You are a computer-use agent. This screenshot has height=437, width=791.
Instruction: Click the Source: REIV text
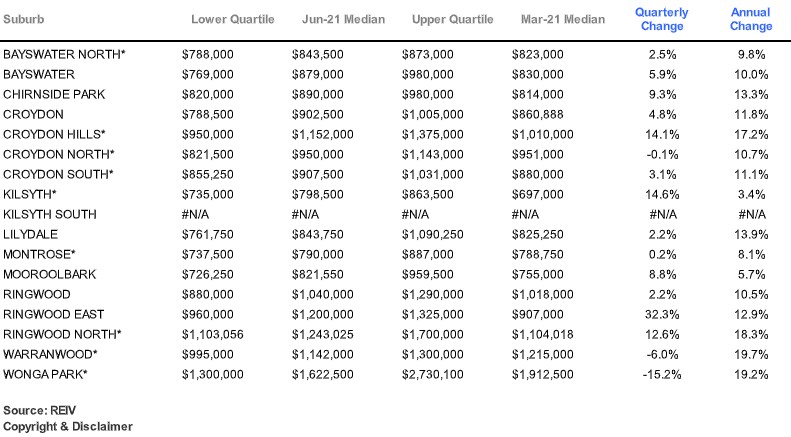(39, 411)
